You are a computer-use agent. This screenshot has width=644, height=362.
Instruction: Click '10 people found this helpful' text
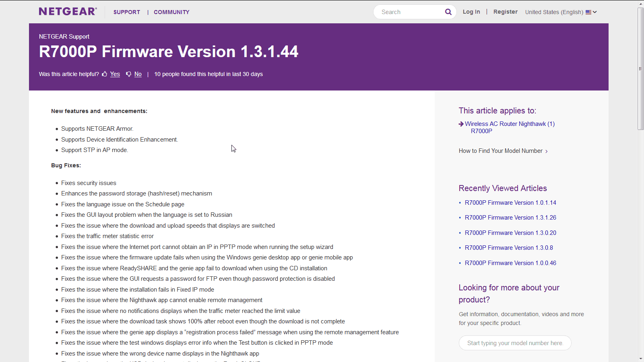click(x=208, y=74)
